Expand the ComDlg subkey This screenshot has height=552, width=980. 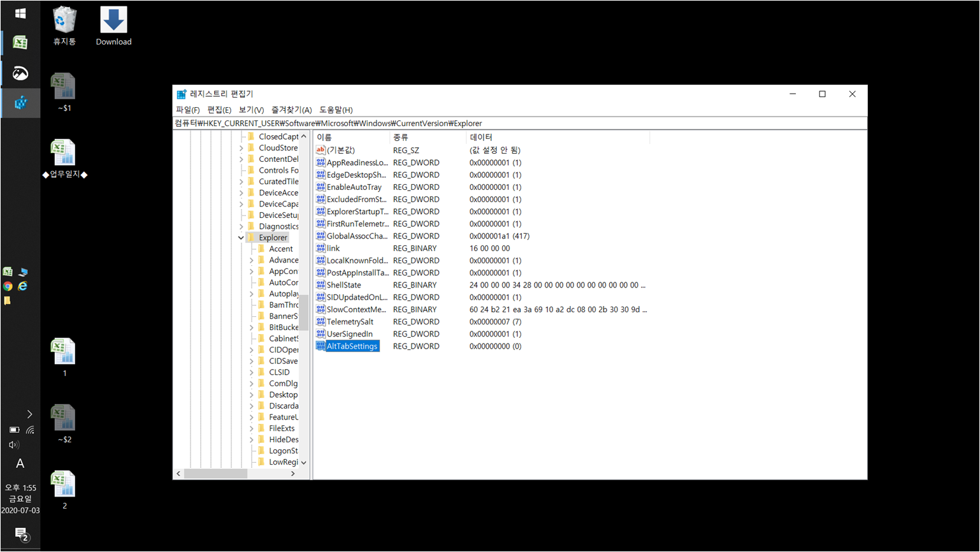(251, 384)
